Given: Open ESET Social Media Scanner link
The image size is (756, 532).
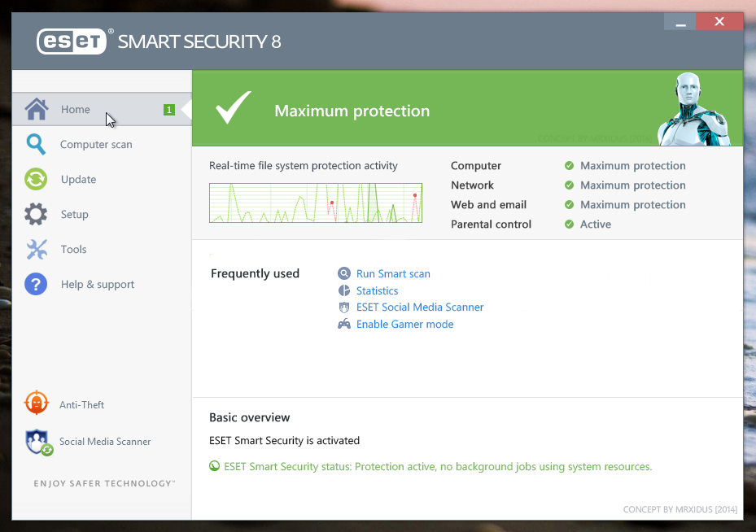Looking at the screenshot, I should [x=420, y=307].
